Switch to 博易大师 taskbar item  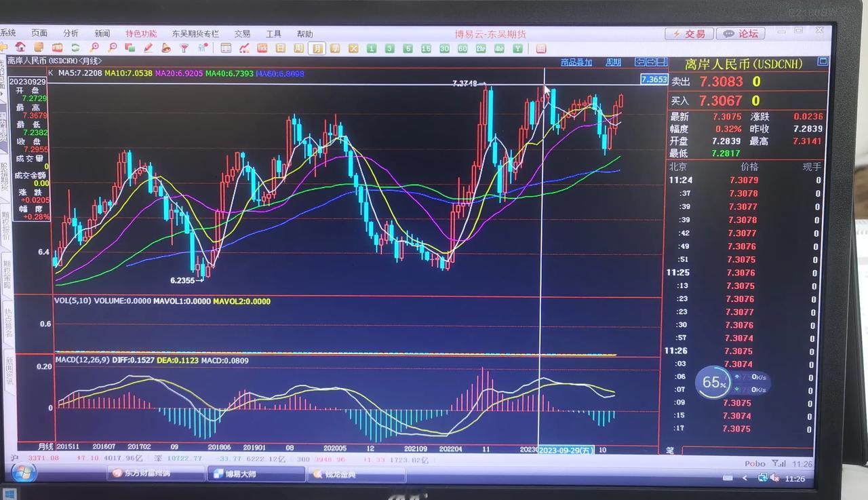click(256, 474)
